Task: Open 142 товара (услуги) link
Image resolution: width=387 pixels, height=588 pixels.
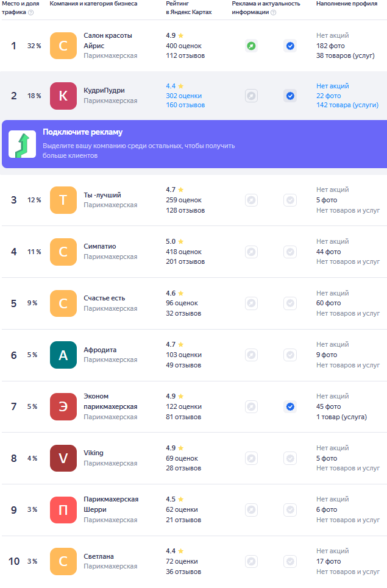Action: [x=347, y=105]
